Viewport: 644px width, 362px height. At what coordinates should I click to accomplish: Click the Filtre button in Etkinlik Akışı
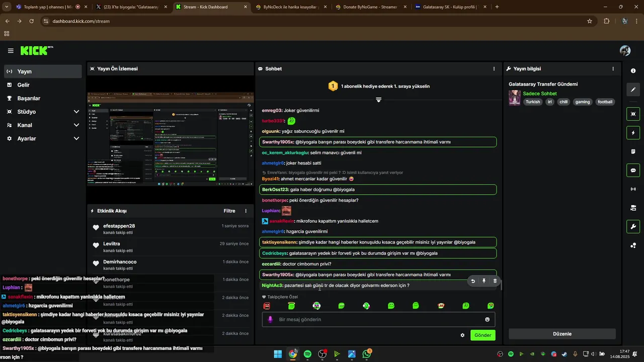click(229, 211)
